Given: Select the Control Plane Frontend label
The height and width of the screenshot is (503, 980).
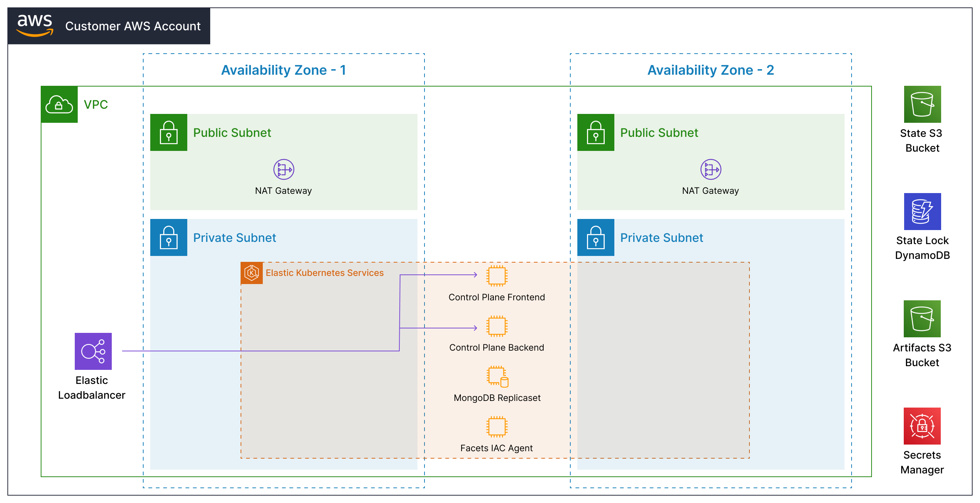Looking at the screenshot, I should pos(496,297).
